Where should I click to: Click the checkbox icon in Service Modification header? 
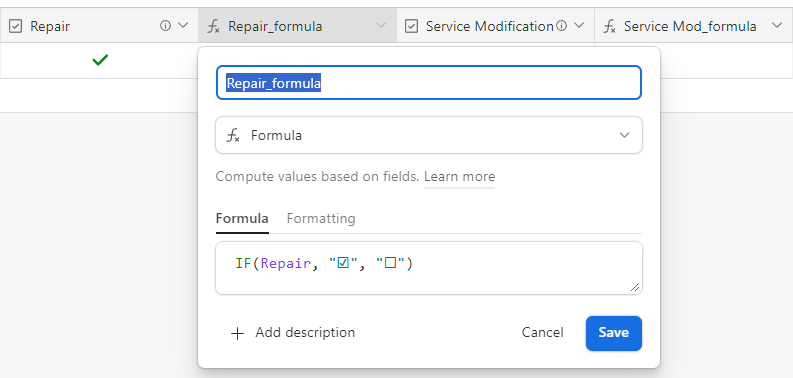point(412,26)
